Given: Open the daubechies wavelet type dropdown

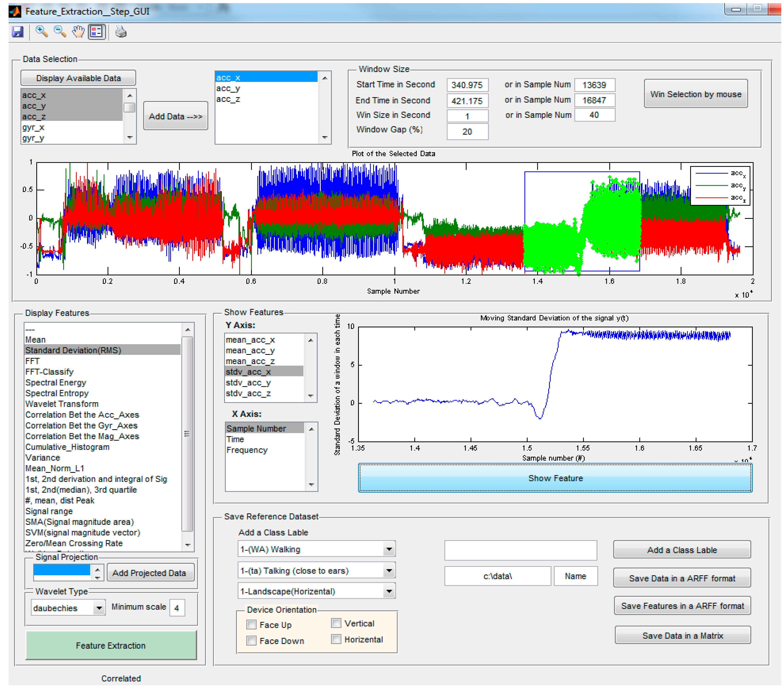Looking at the screenshot, I should point(99,608).
